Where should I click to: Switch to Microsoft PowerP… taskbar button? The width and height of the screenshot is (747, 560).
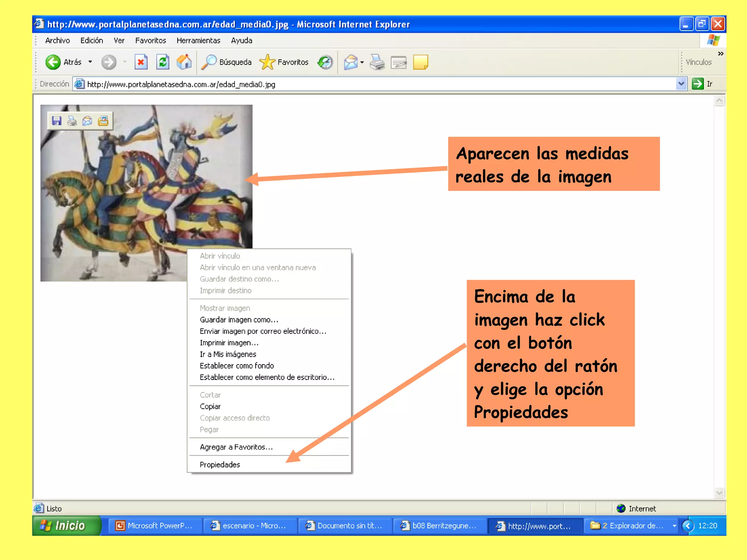click(x=155, y=526)
